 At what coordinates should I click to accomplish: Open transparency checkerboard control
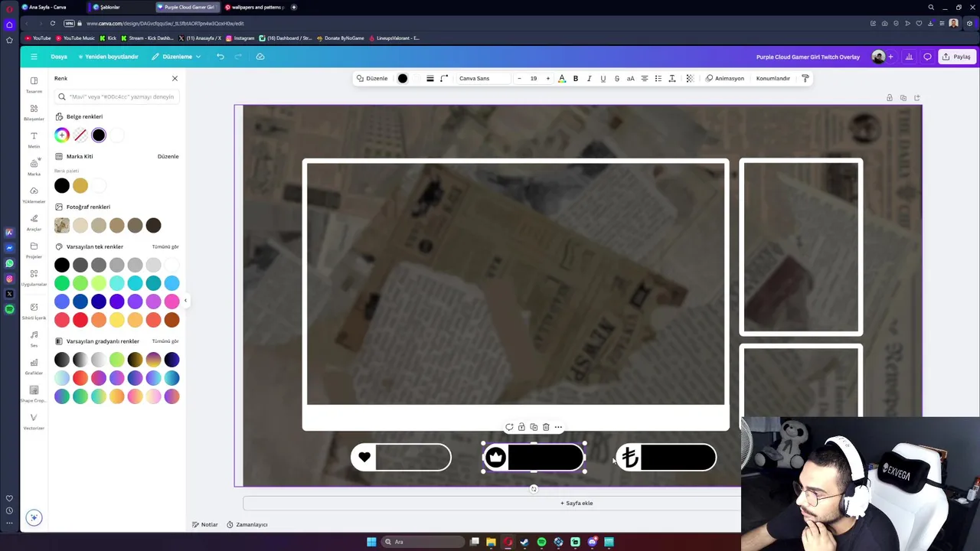pos(689,78)
